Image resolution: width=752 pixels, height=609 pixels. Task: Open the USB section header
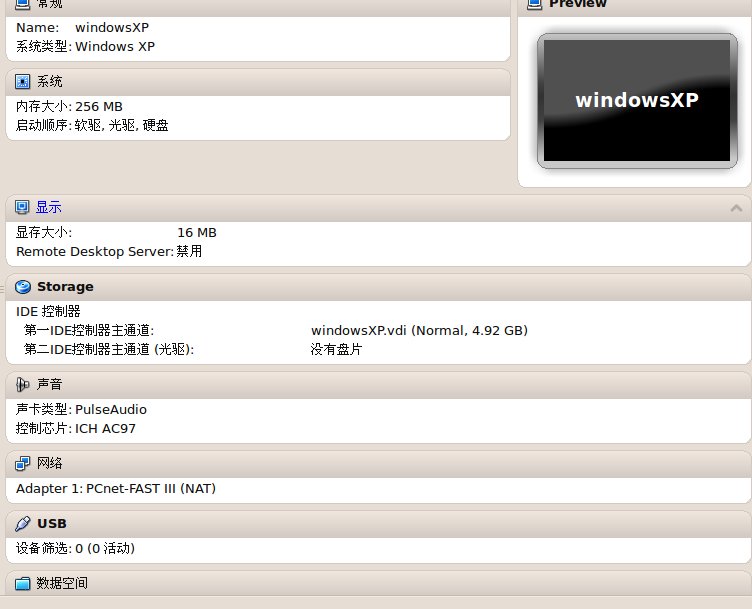pos(52,524)
